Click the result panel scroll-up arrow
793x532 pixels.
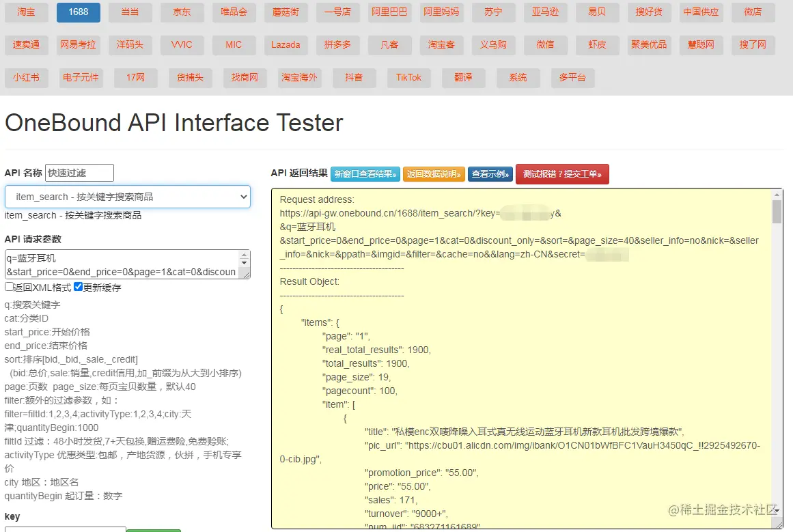pyautogui.click(x=777, y=194)
